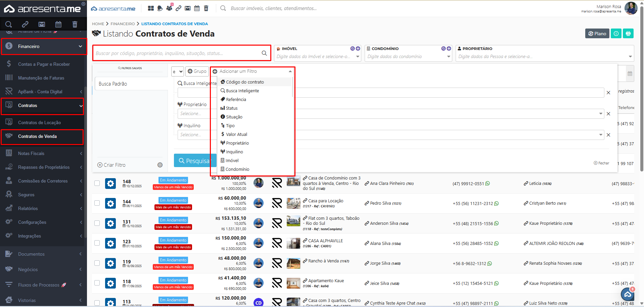644x307 pixels.
Task: Open the mail icon in sidebar header
Action: tap(42, 24)
